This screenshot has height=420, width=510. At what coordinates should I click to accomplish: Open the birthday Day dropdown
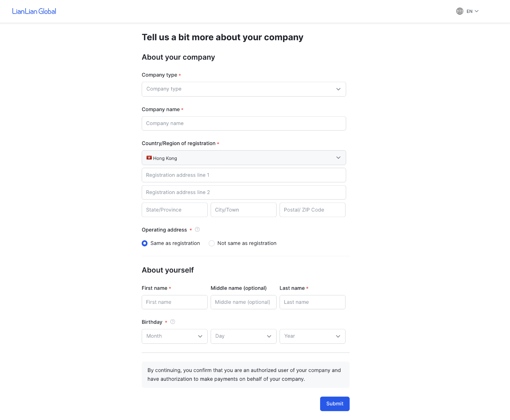pyautogui.click(x=243, y=336)
